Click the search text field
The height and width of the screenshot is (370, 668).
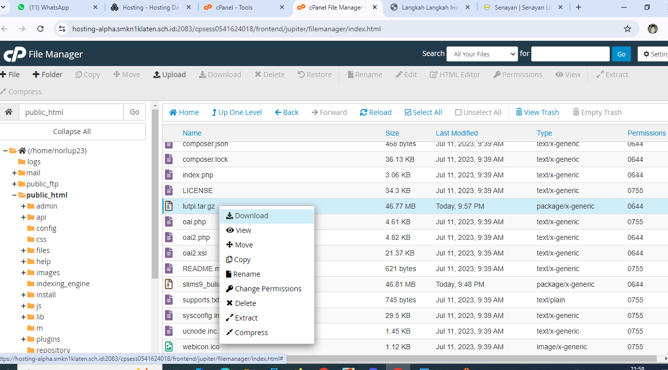click(x=570, y=54)
